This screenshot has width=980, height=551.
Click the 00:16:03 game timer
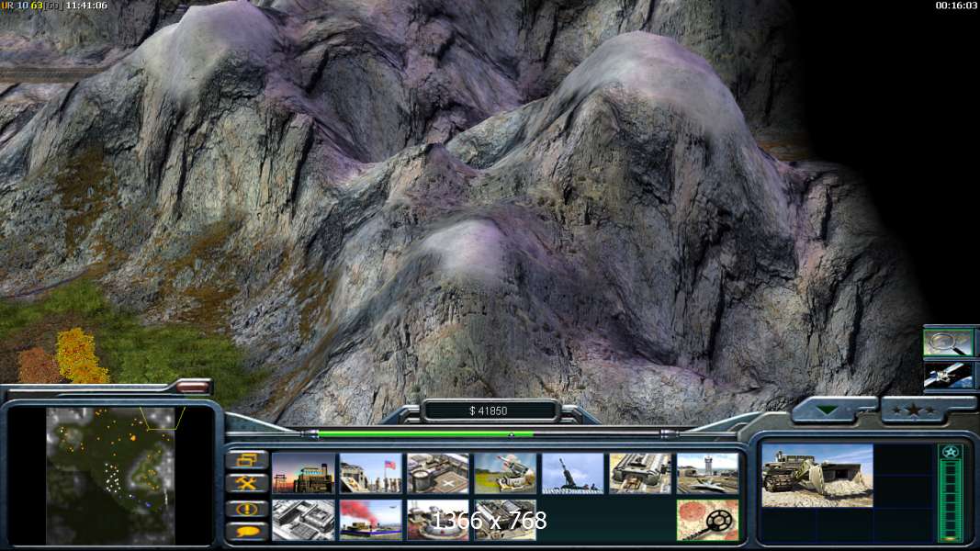click(x=955, y=6)
